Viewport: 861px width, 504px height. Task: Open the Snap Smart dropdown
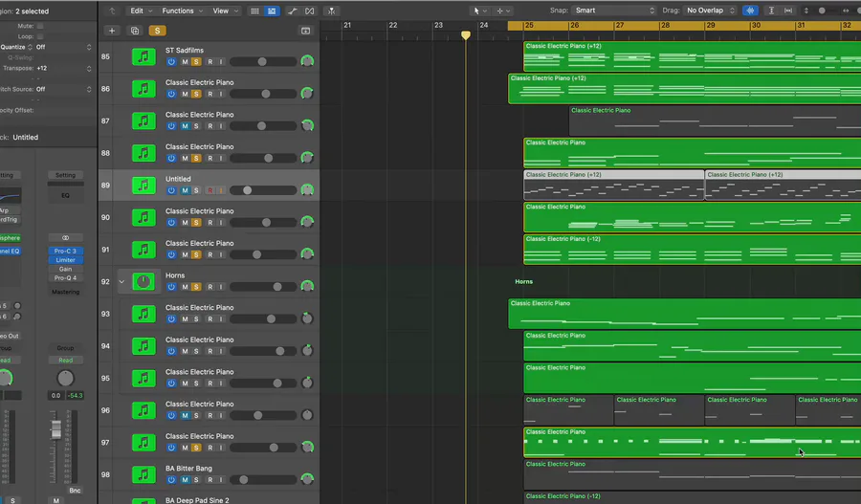614,11
